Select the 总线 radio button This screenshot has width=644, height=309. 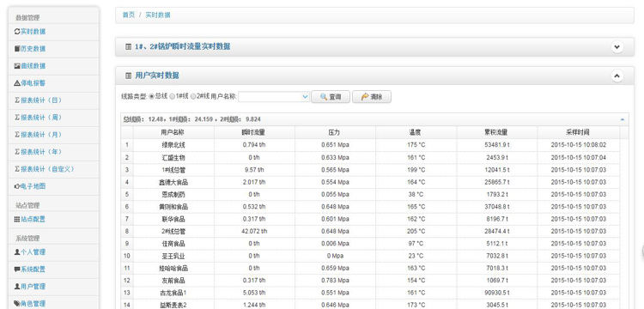click(x=151, y=97)
